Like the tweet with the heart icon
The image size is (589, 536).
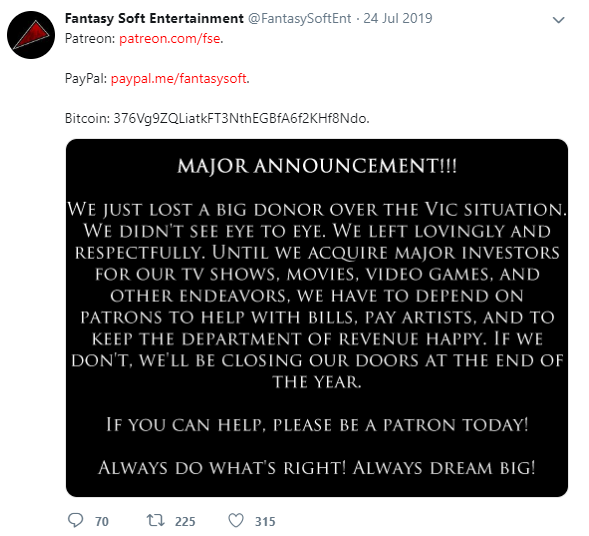(236, 521)
